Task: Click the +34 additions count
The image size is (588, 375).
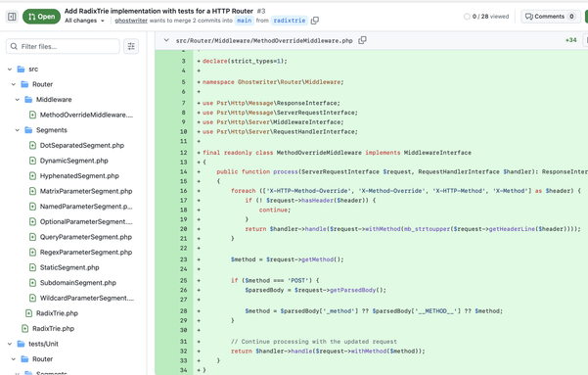Action: point(571,40)
